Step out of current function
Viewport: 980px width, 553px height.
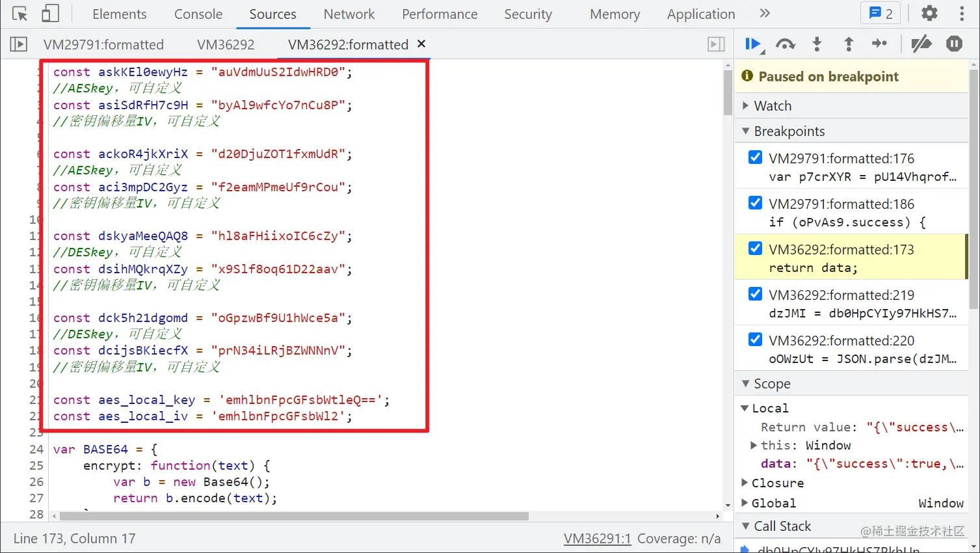pos(849,44)
